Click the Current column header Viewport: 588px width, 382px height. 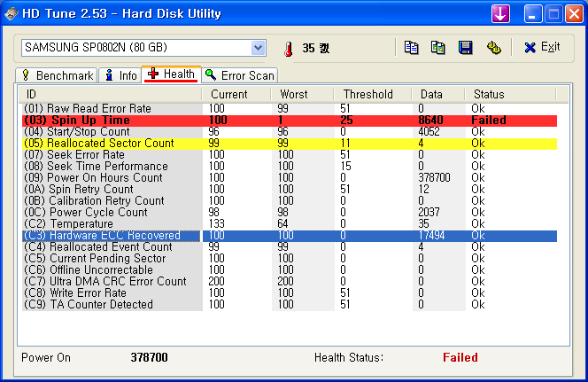click(x=236, y=94)
